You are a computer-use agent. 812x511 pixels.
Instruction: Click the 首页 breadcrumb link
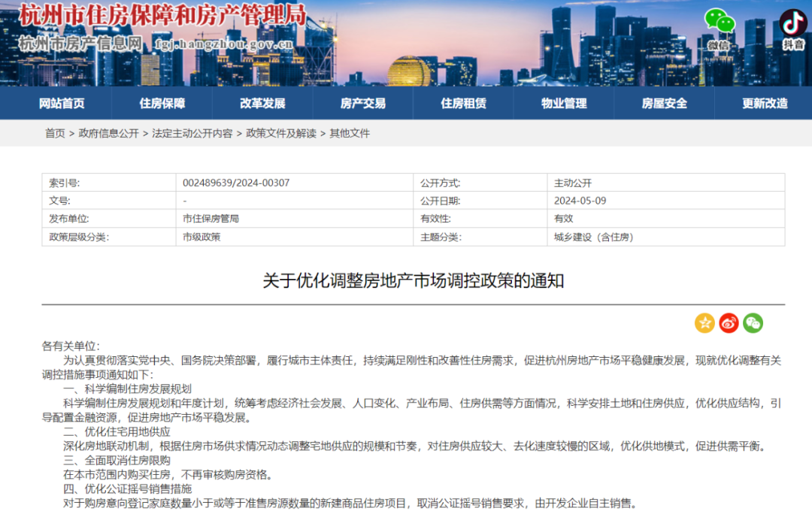pos(55,133)
